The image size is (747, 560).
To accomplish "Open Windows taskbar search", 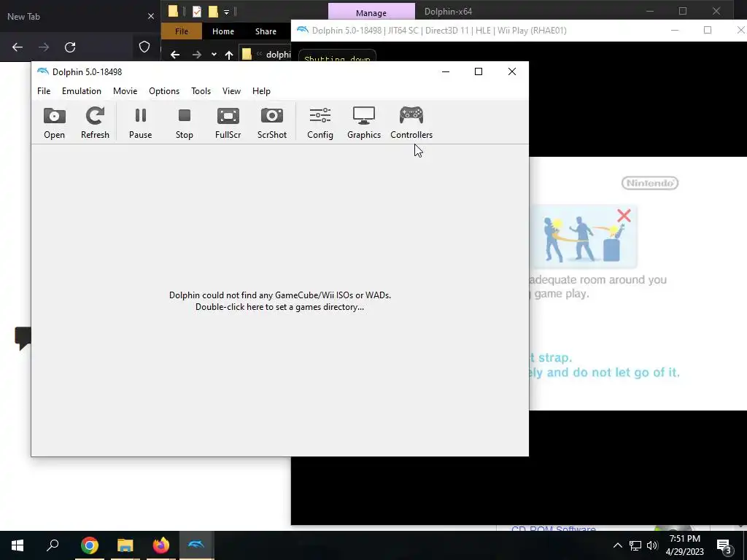I will tap(53, 545).
